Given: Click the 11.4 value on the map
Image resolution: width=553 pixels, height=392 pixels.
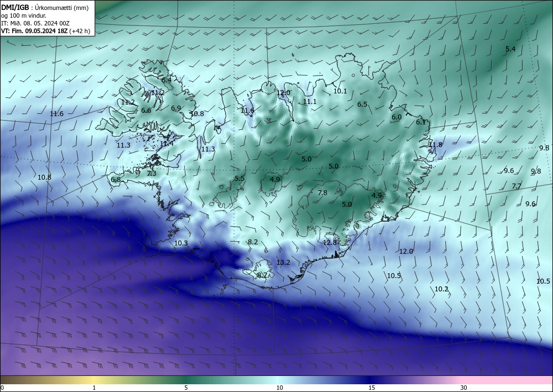Looking at the screenshot, I should pyautogui.click(x=166, y=143).
